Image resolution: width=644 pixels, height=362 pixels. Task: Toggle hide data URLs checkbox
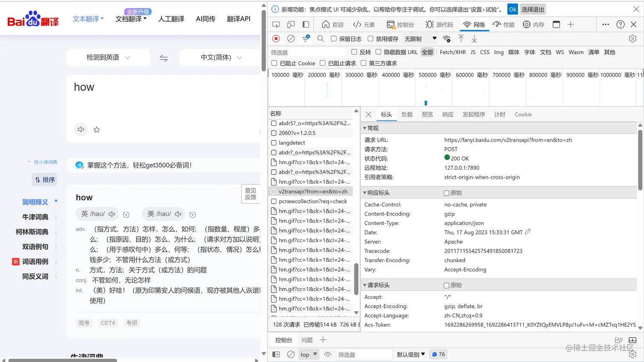pyautogui.click(x=378, y=52)
